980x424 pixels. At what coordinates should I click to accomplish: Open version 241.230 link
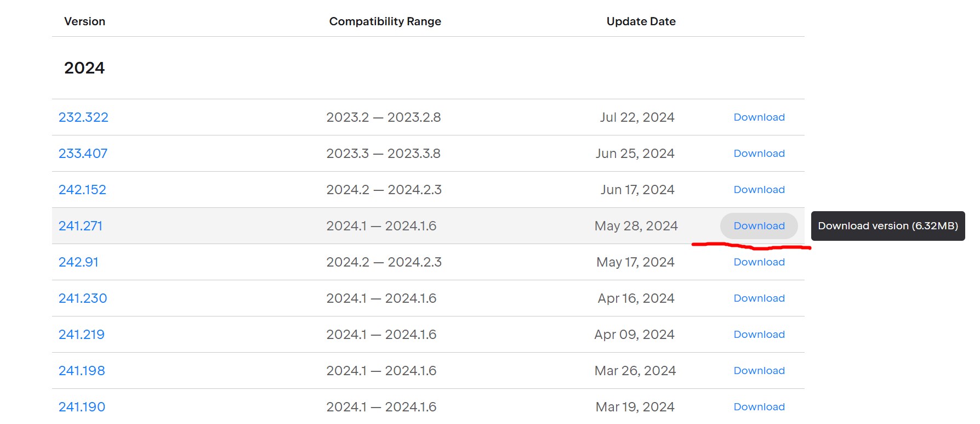tap(83, 298)
